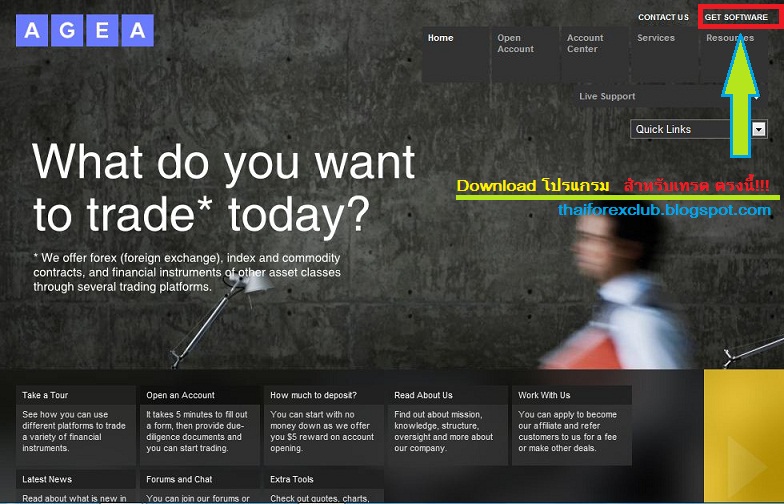Open the Services menu
The image size is (784, 504).
(x=664, y=54)
